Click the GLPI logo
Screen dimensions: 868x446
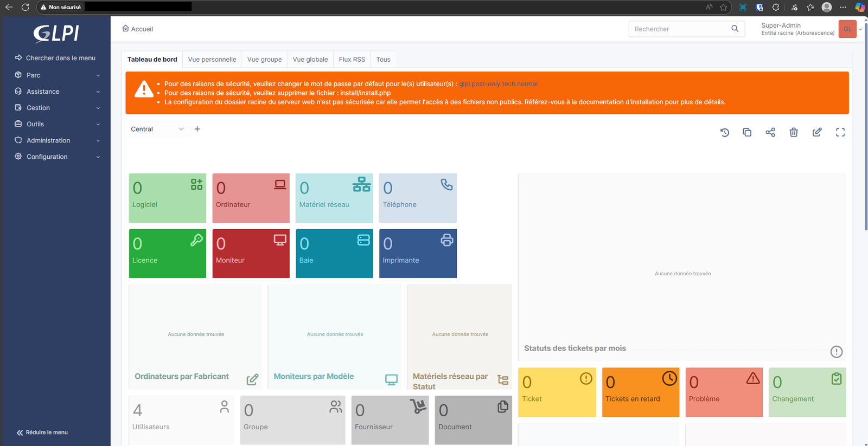point(56,34)
